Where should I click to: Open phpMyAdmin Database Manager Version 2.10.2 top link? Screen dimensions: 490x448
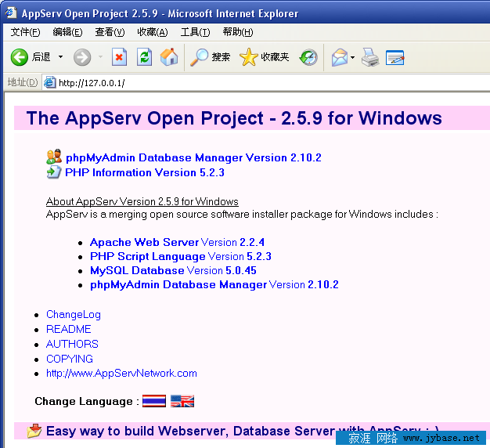click(x=193, y=157)
